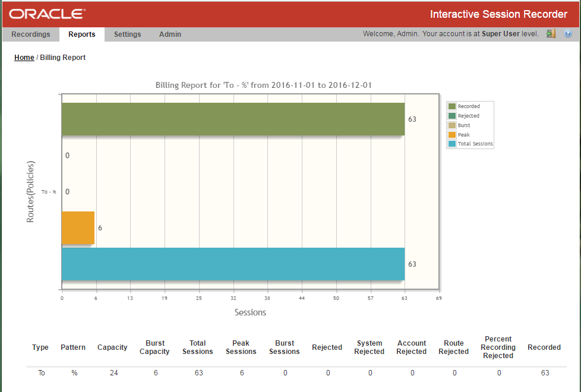Click the chart export icon near the welcome text
This screenshot has height=392, width=581.
(x=550, y=34)
